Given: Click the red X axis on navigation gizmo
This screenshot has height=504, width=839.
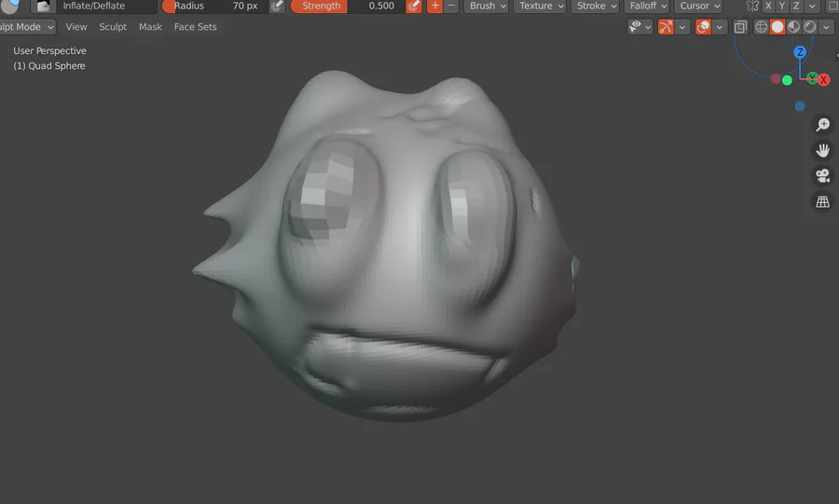Looking at the screenshot, I should point(824,79).
